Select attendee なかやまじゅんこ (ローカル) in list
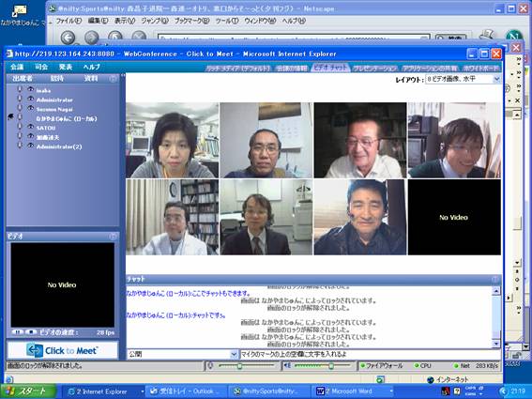Viewport: 532px width, 399px height. pyautogui.click(x=67, y=118)
